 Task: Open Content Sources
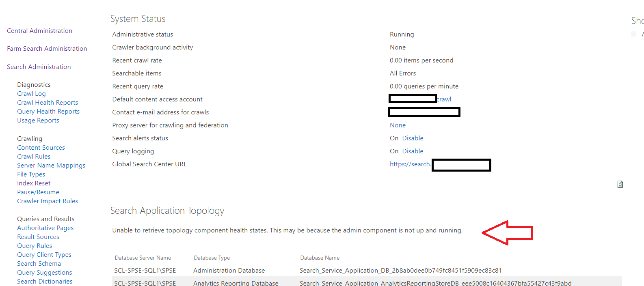pyautogui.click(x=41, y=148)
